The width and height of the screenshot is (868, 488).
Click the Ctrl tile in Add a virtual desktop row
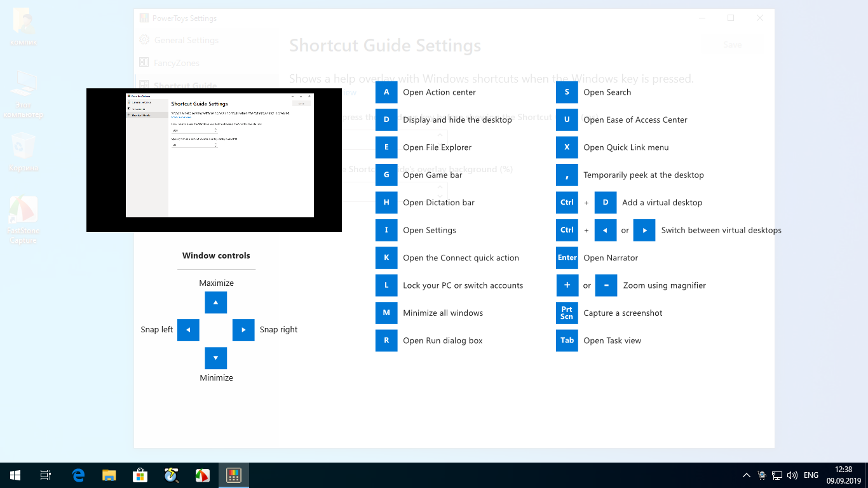567,203
